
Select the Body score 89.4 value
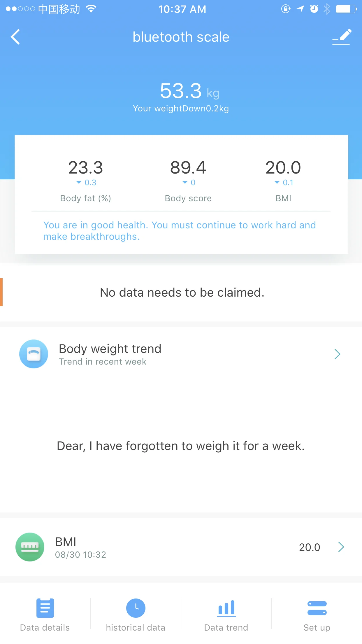click(x=188, y=168)
